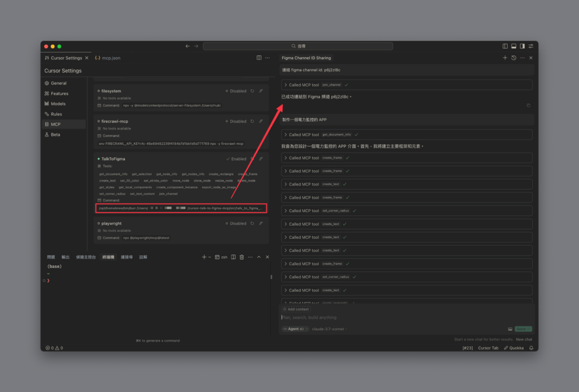This screenshot has width=579, height=392.
Task: Refresh the TalkToFigma MCP server
Action: tap(252, 159)
